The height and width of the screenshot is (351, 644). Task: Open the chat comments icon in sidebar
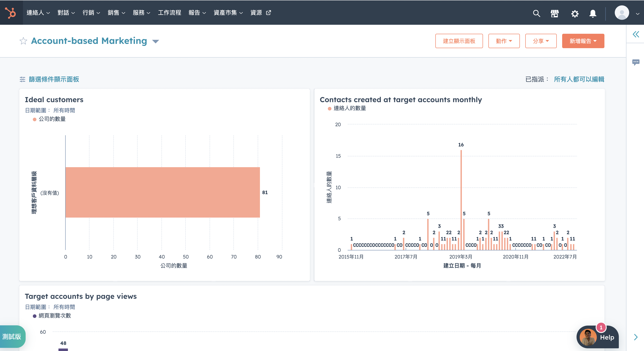click(636, 62)
